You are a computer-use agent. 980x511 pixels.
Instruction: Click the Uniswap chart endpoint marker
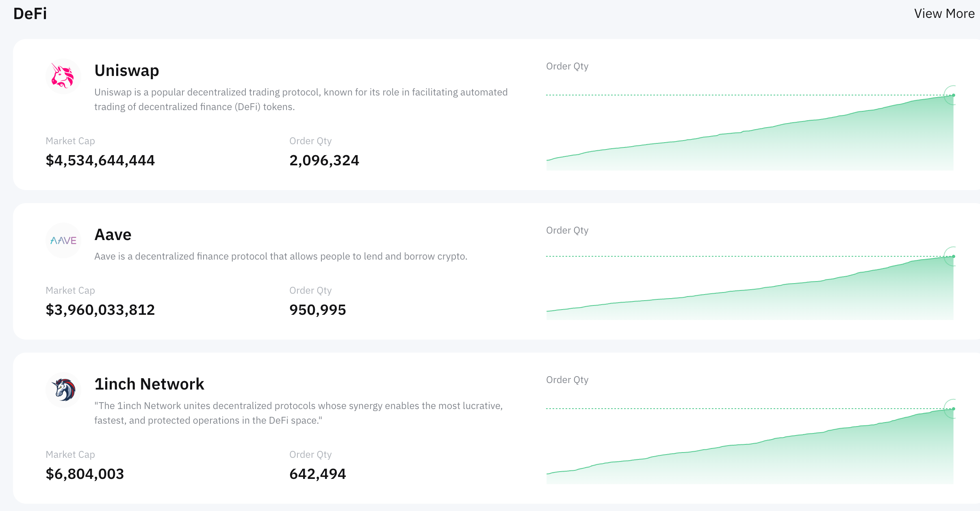pyautogui.click(x=953, y=95)
